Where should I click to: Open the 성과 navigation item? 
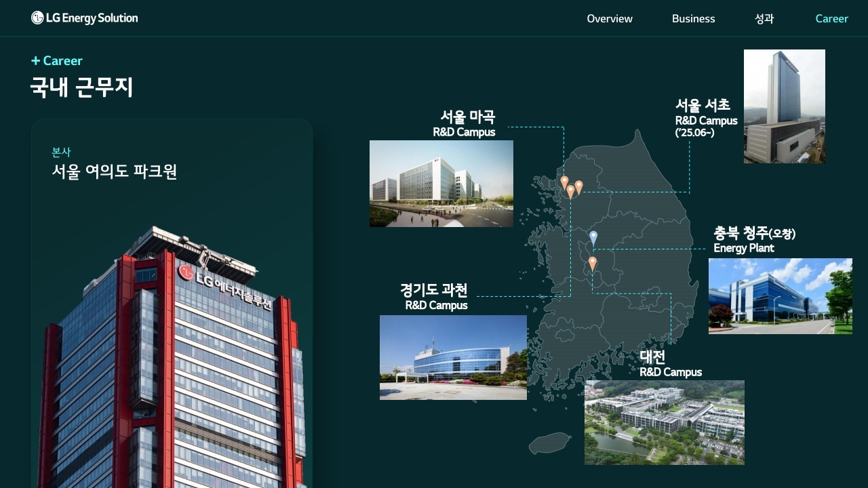pos(764,19)
